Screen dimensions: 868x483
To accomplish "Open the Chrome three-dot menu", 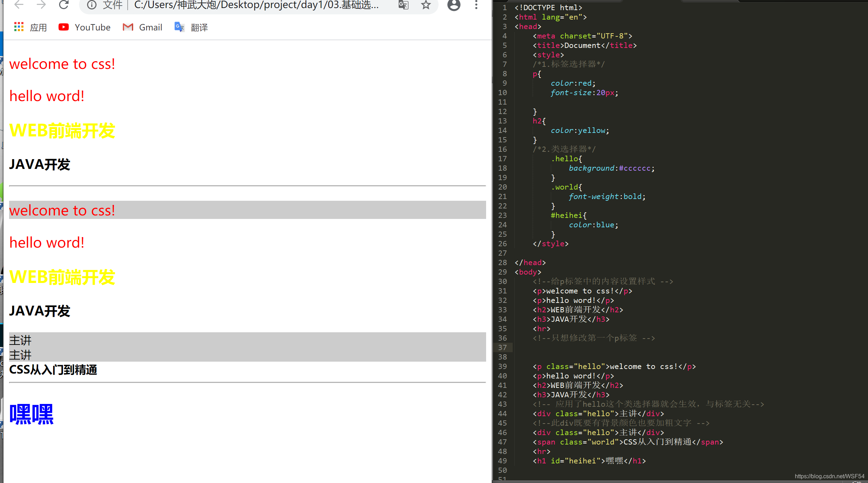I will click(476, 5).
